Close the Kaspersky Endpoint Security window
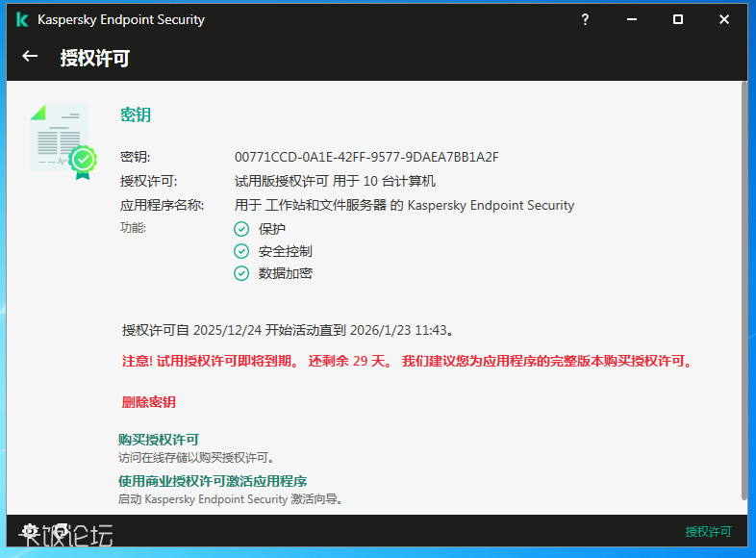This screenshot has width=756, height=558. tap(724, 19)
